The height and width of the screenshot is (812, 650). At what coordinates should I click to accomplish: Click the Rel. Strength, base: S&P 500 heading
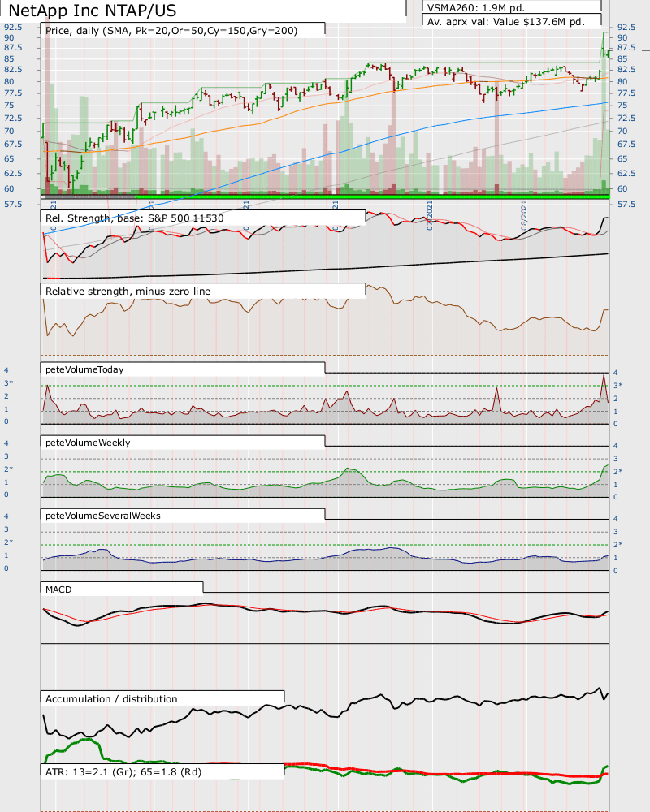click(x=135, y=218)
